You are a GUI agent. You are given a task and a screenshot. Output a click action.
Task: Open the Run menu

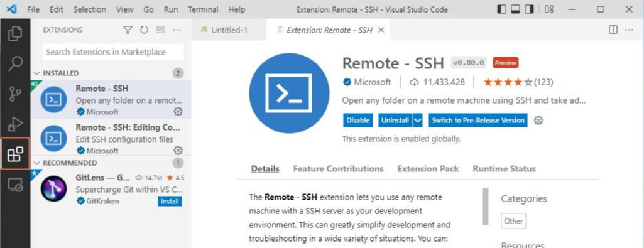coord(170,9)
